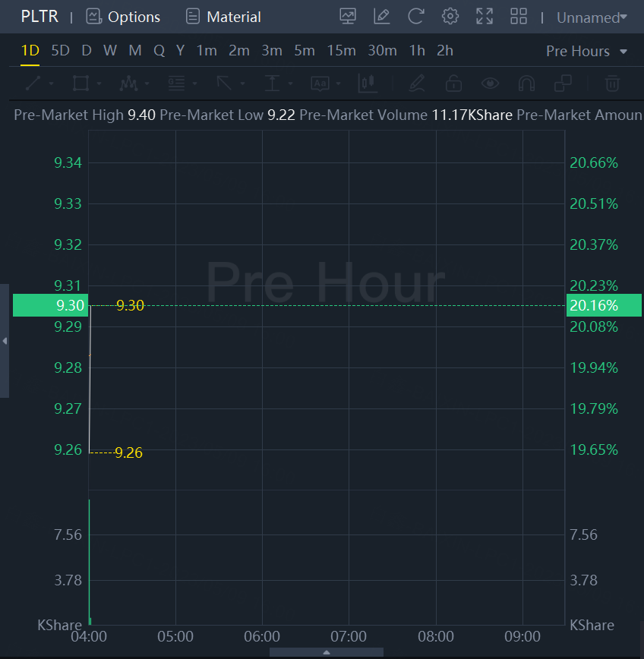Open the Options page

tap(123, 17)
